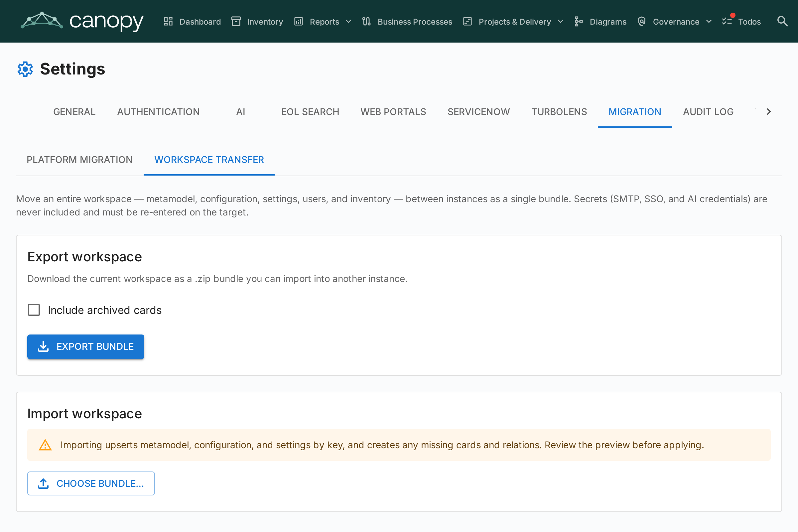Screen dimensions: 798x532
Task: Open the Todos checklist icon
Action: [727, 21]
